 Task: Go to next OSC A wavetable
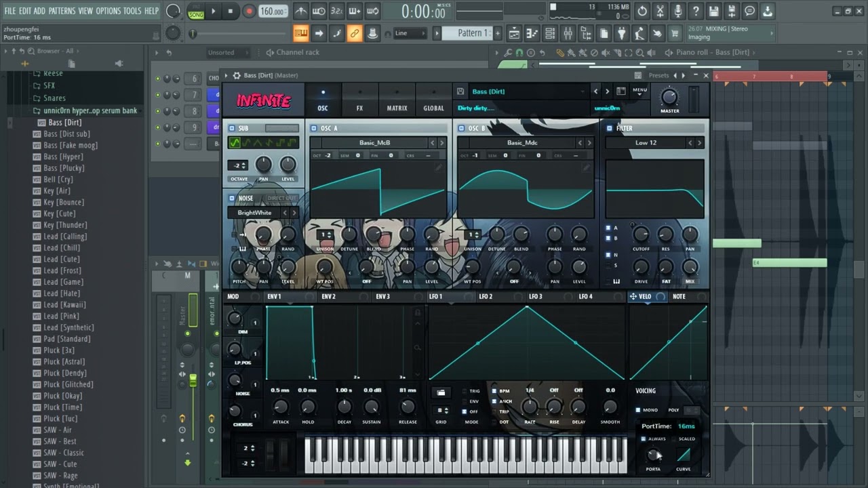click(x=441, y=142)
